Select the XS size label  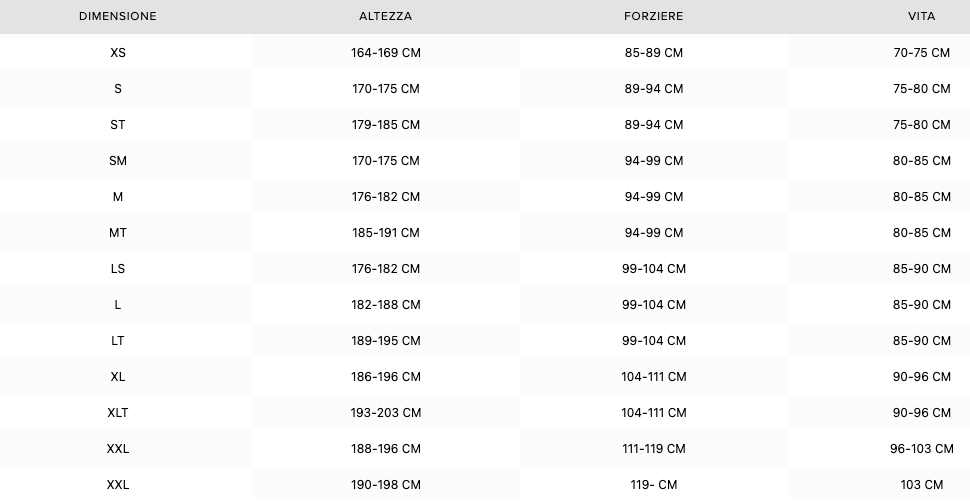pos(118,53)
